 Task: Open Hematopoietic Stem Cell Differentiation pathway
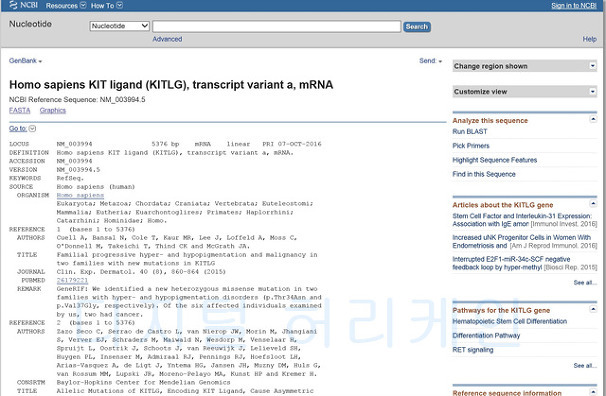click(x=509, y=321)
